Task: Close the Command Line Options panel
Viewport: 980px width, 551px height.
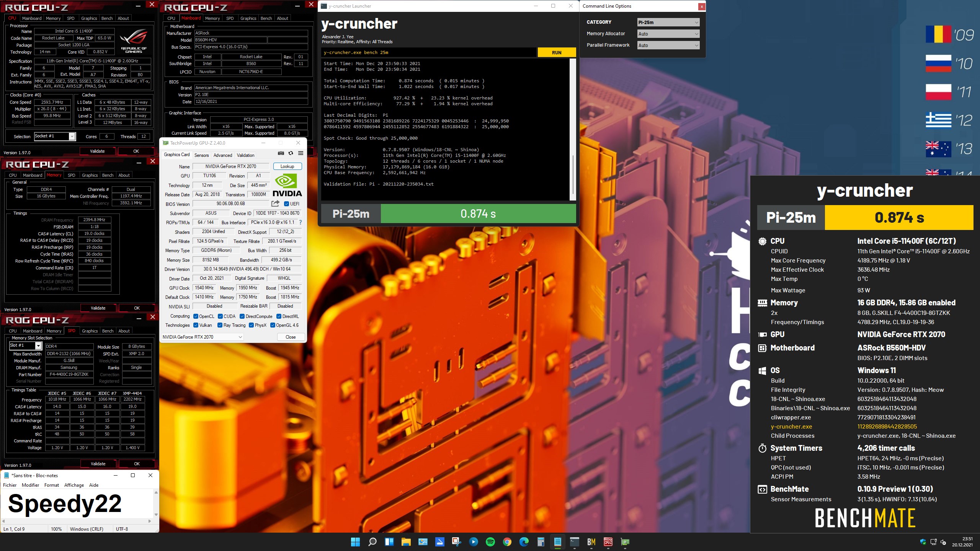Action: (701, 7)
